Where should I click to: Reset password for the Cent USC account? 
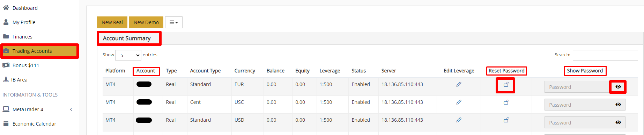point(506,102)
